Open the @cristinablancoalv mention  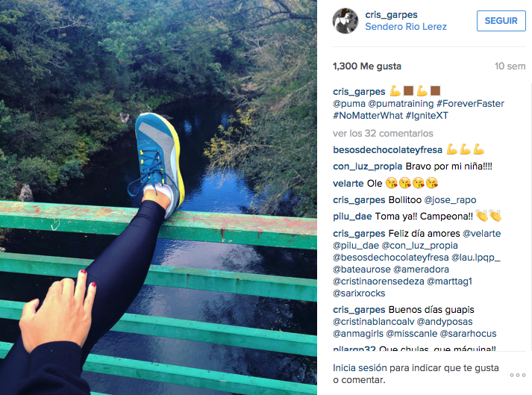coord(374,322)
